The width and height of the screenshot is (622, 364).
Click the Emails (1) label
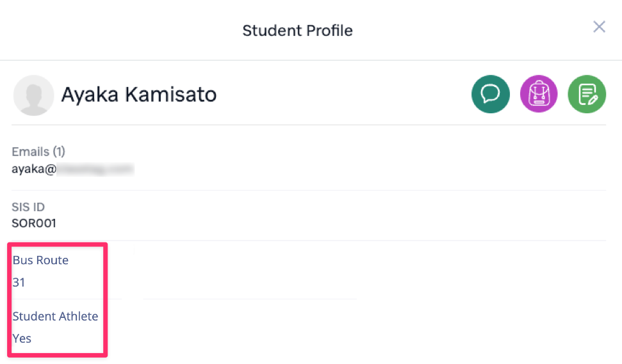[x=38, y=152]
